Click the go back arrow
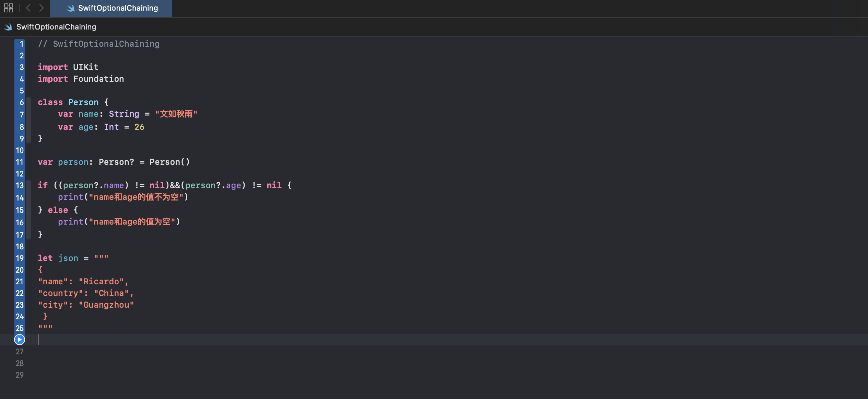This screenshot has height=399, width=868. click(x=28, y=8)
